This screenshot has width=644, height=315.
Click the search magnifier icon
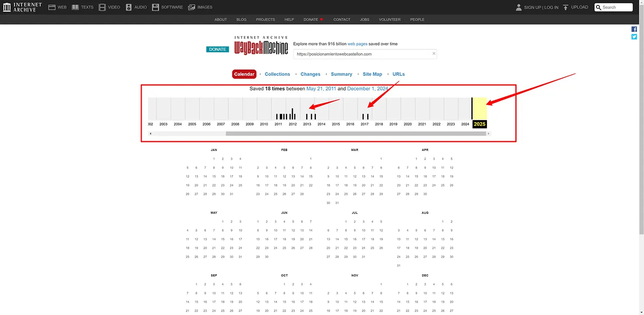598,7
